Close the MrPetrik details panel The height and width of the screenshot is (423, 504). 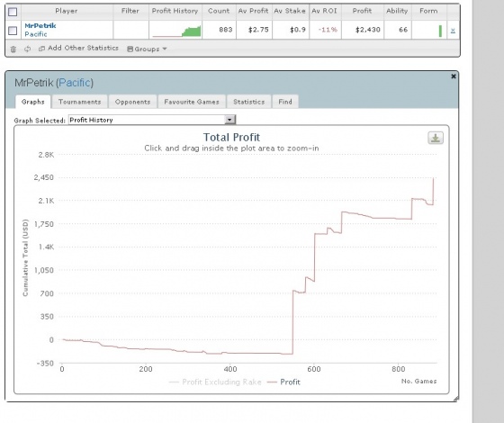pos(454,76)
